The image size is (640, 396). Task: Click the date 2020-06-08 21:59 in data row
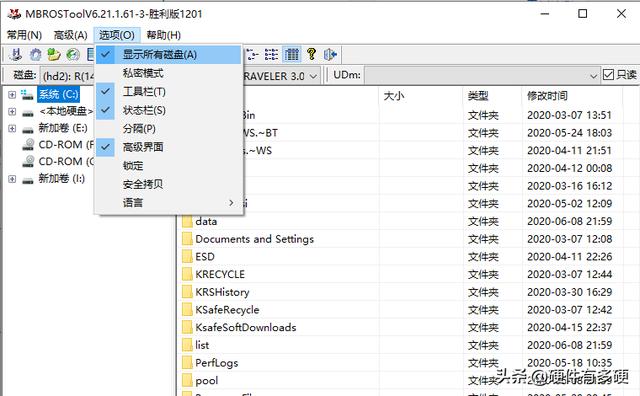[569, 221]
